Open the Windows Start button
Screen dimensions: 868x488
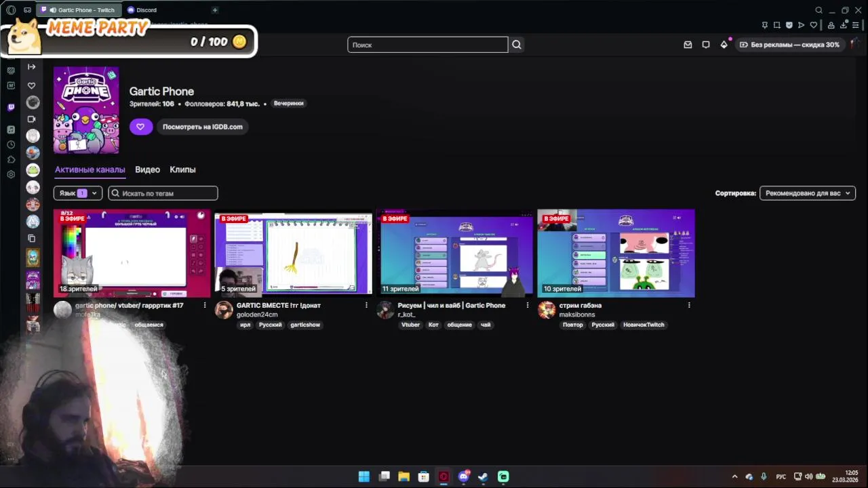click(x=364, y=476)
